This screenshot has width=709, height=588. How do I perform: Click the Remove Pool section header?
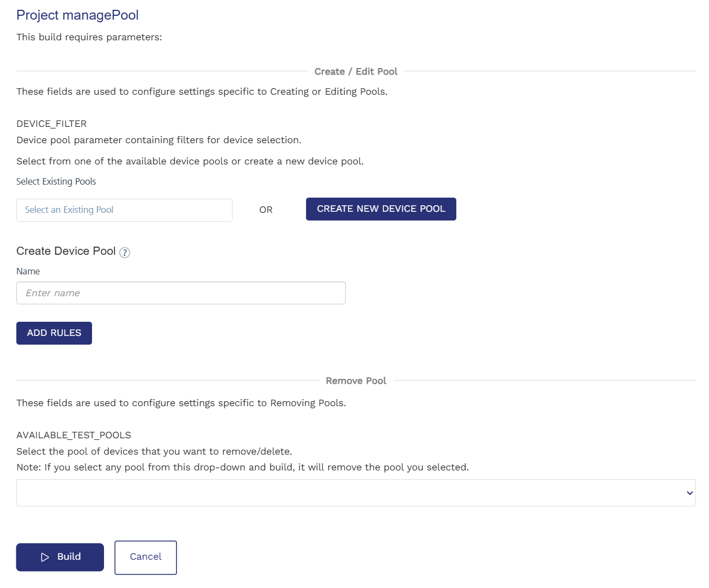point(356,381)
